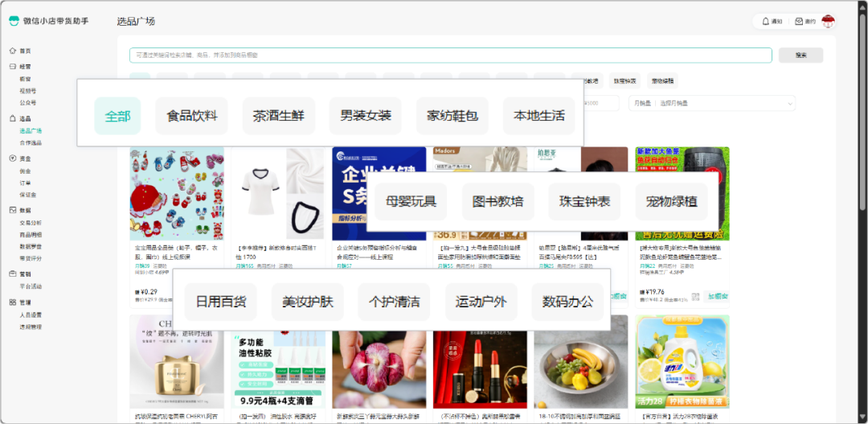Viewport: 868px width, 424px height.
Task: Select the 选品 shopping bag icon
Action: pyautogui.click(x=12, y=118)
